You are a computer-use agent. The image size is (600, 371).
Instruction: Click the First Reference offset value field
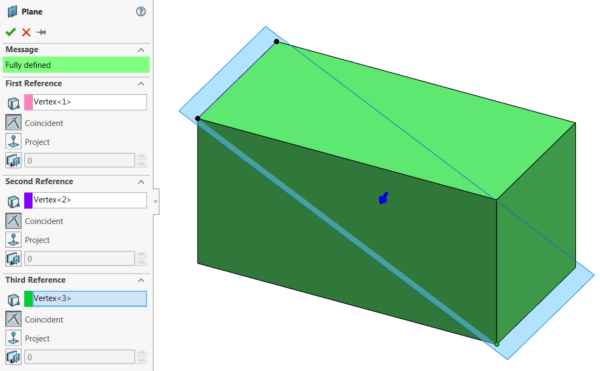pos(80,161)
